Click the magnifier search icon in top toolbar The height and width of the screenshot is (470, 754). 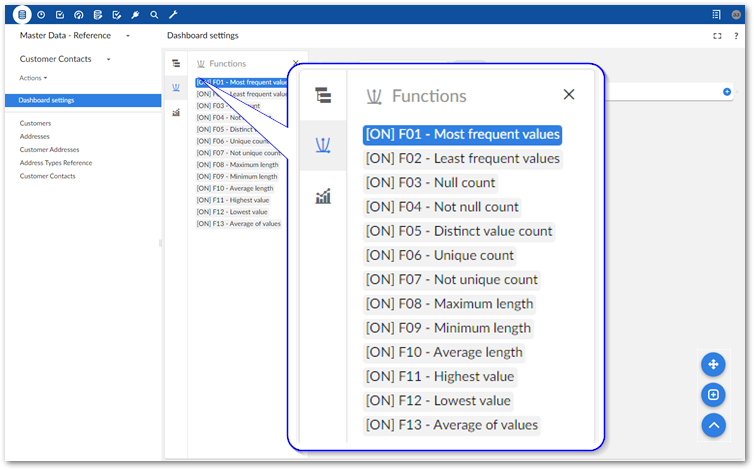[x=154, y=15]
